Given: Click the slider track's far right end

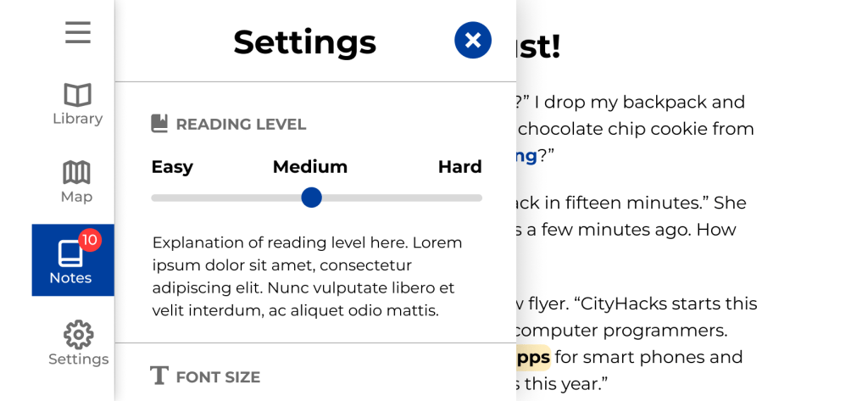Looking at the screenshot, I should tap(478, 198).
